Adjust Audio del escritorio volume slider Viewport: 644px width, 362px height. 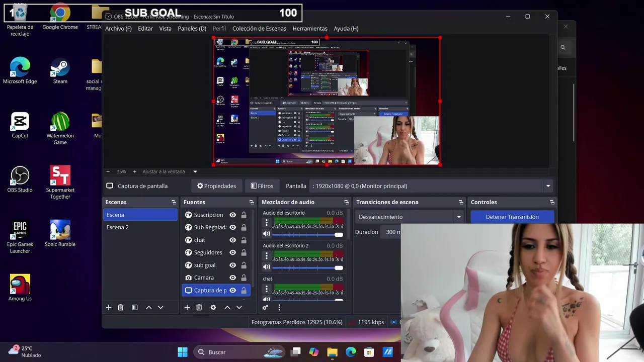(307, 234)
